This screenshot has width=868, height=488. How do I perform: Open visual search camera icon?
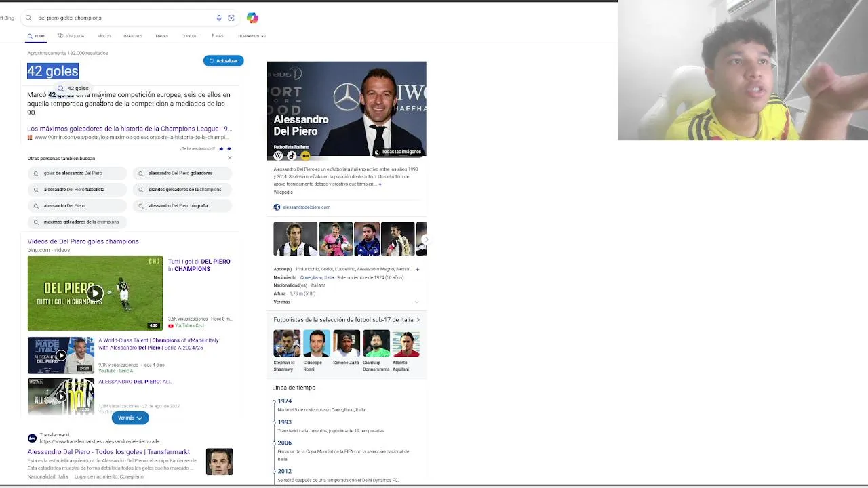click(x=231, y=18)
